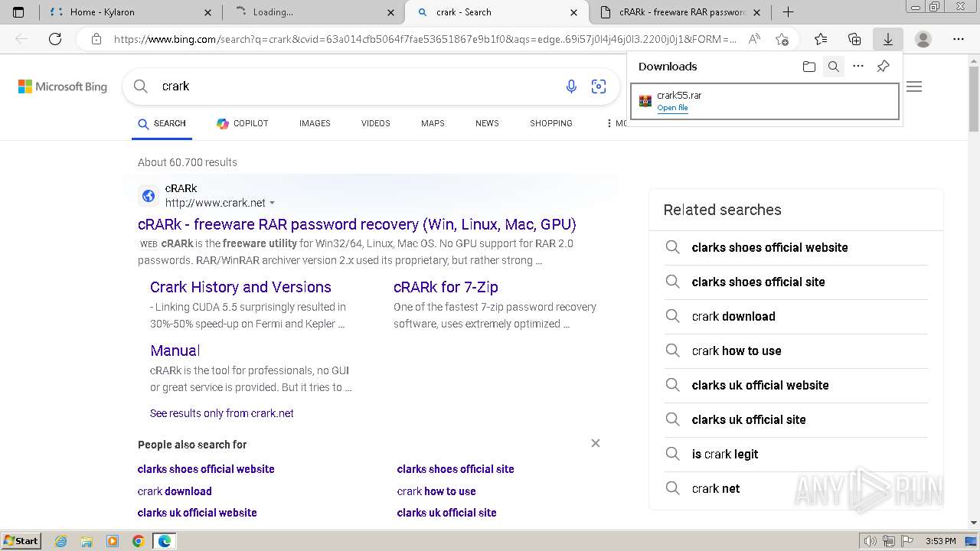Open the volume icon in system tray

(x=870, y=541)
